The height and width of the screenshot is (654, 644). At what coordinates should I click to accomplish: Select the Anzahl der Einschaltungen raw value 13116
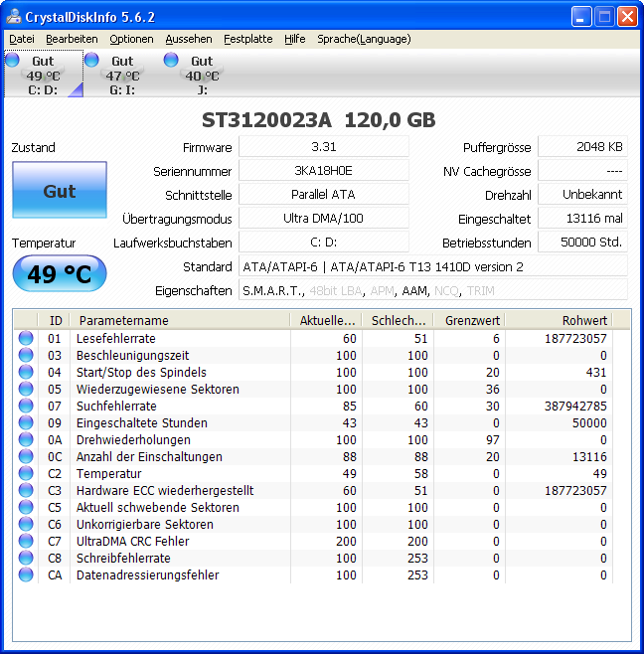tap(589, 456)
